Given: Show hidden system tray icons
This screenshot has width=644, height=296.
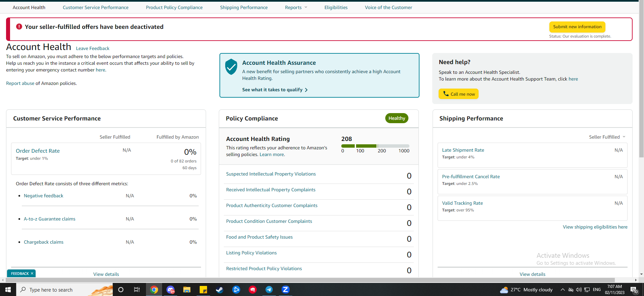Looking at the screenshot, I should point(563,290).
